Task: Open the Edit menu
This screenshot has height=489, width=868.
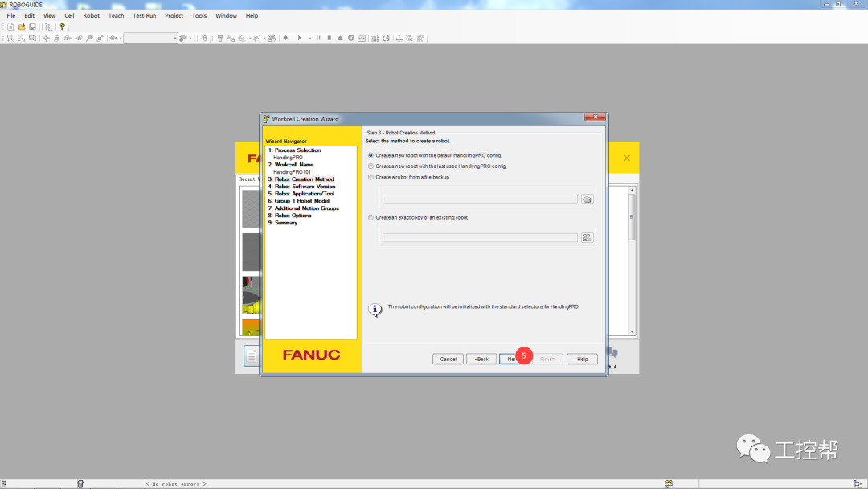Action: click(30, 15)
